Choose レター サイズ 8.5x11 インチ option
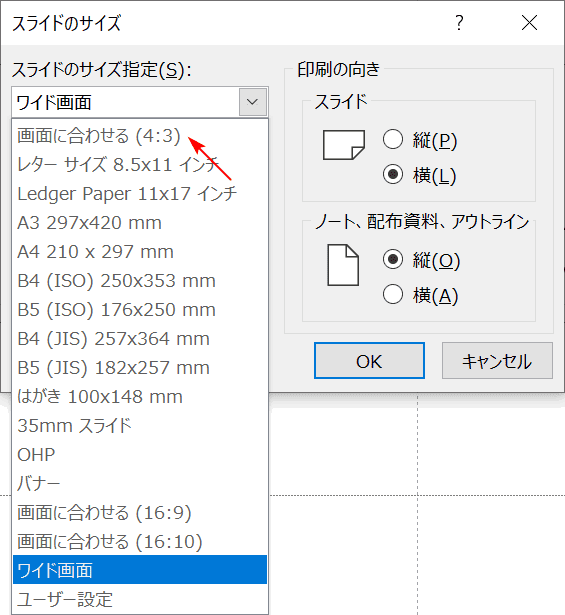 click(x=140, y=164)
